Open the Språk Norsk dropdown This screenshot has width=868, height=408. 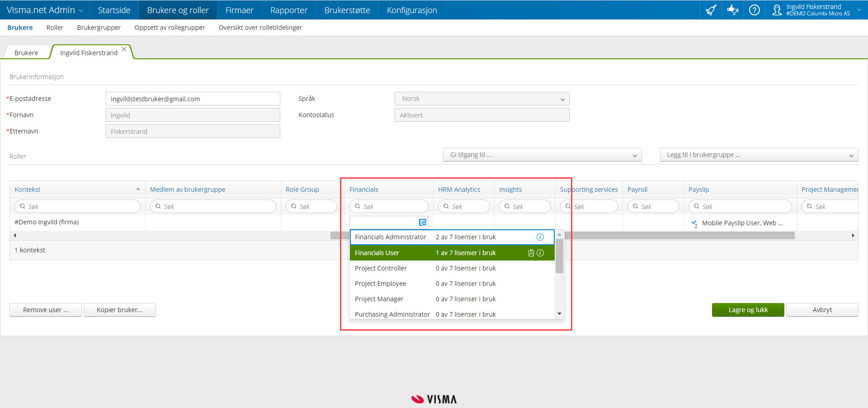[482, 99]
